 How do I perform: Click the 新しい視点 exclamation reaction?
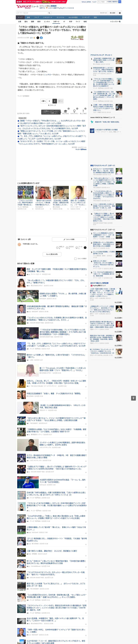83,111
